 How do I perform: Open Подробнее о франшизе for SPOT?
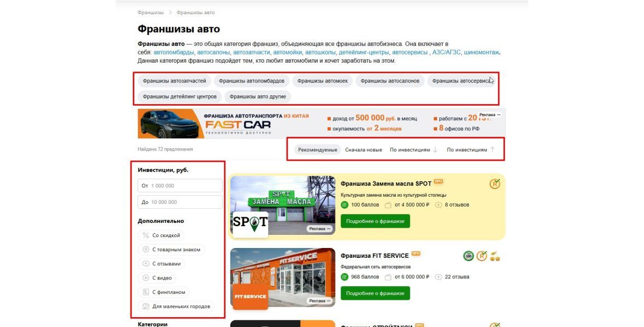(375, 221)
